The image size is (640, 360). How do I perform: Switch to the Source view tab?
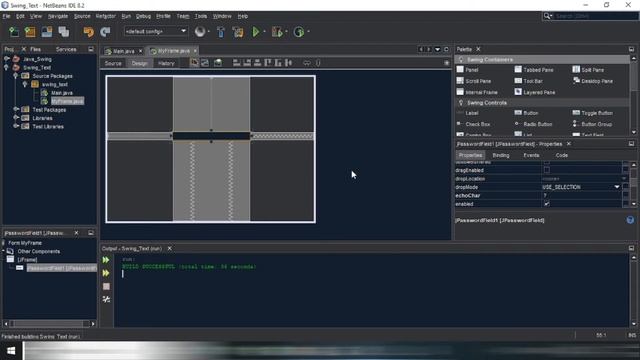point(113,63)
